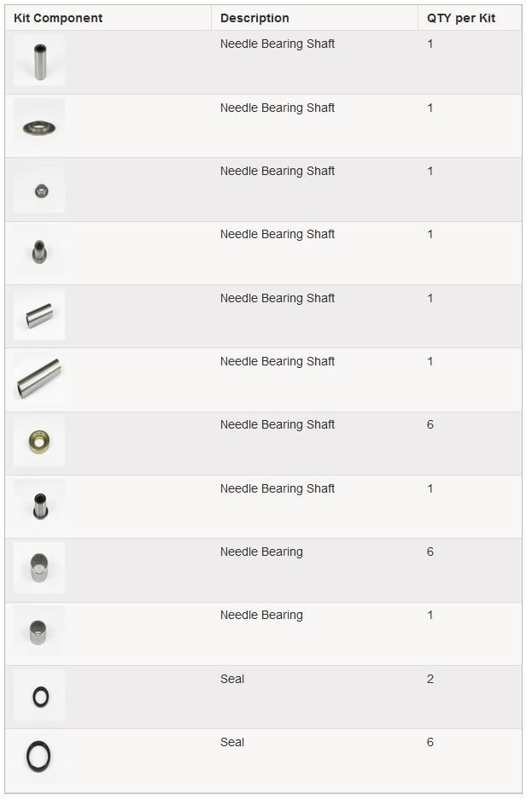This screenshot has height=800, width=532.
Task: Open the flat washer-shaped component image
Action: 39,124
